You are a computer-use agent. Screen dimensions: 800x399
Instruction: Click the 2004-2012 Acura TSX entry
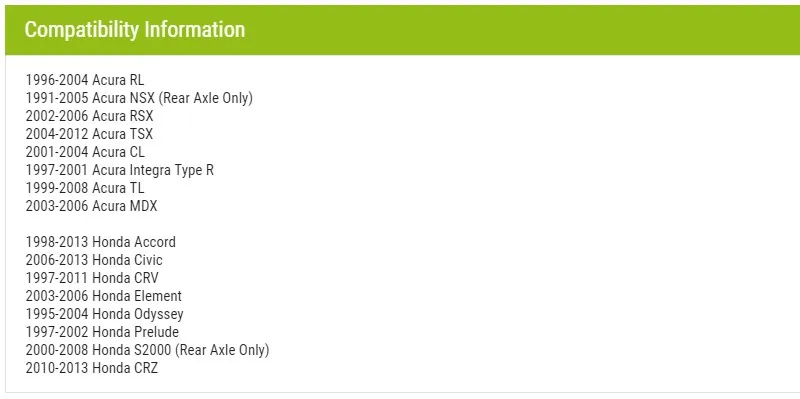pyautogui.click(x=89, y=134)
